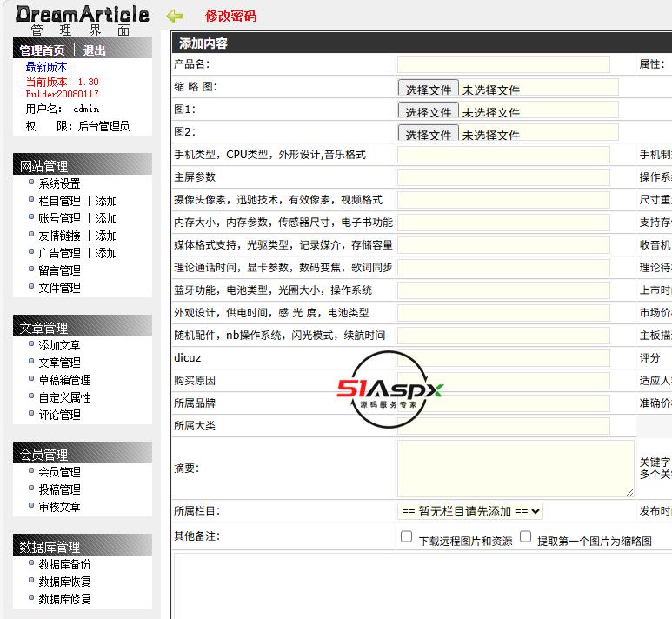
Task: Click 添加 next to 广告管理
Action: [x=106, y=253]
